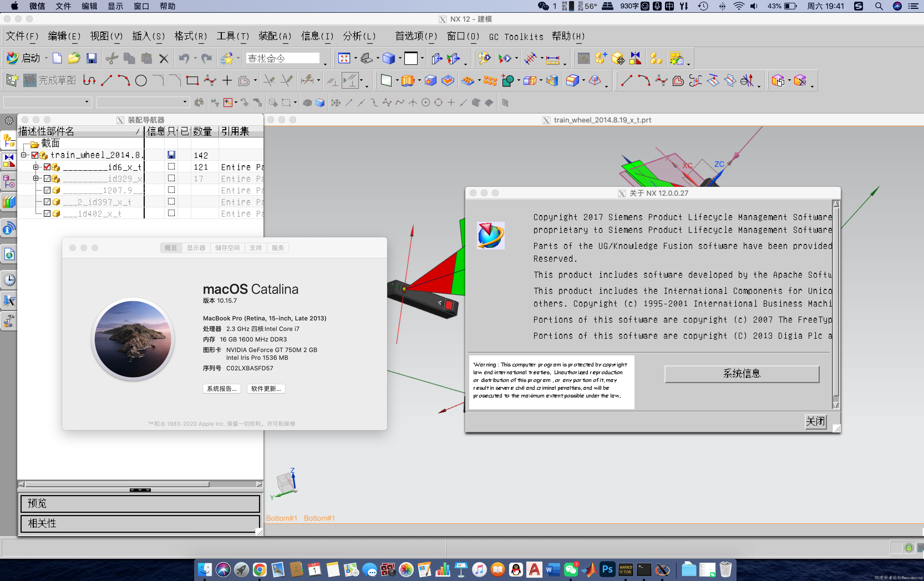This screenshot has width=924, height=581.
Task: Toggle checkbox for component 1207.9
Action: [x=47, y=190]
